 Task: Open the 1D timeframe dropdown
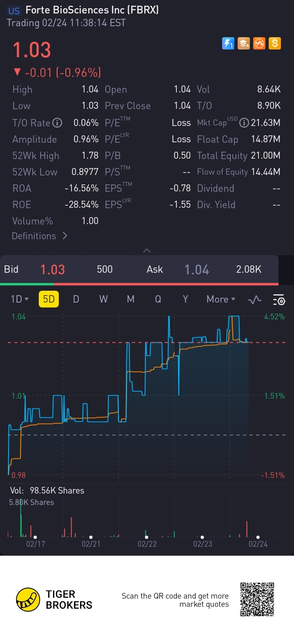point(19,299)
